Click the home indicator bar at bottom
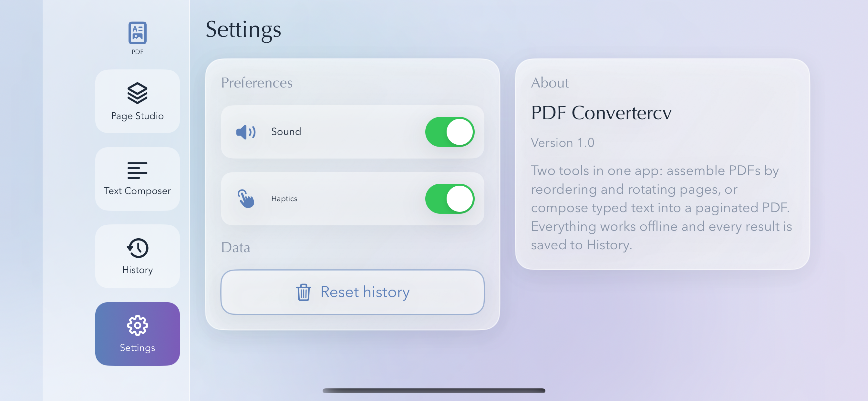 pos(434,391)
